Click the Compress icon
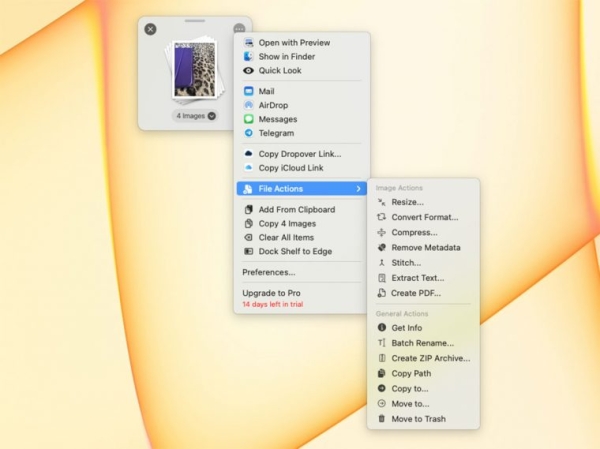The width and height of the screenshot is (600, 449). 382,232
